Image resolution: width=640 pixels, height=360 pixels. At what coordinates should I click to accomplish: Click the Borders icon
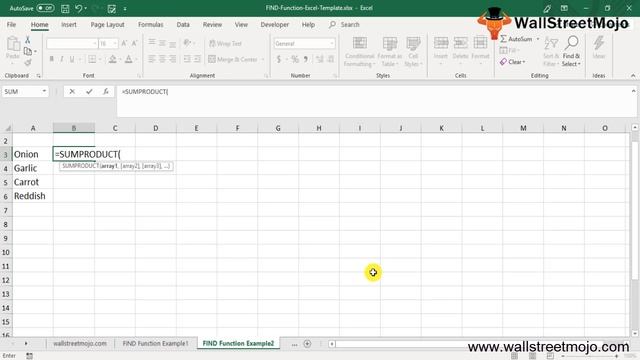coord(92,59)
